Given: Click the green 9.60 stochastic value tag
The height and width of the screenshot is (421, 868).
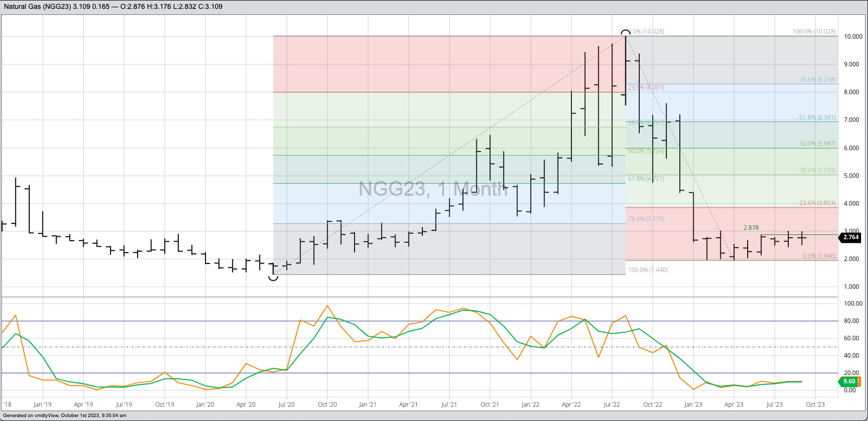Looking at the screenshot, I should click(849, 381).
